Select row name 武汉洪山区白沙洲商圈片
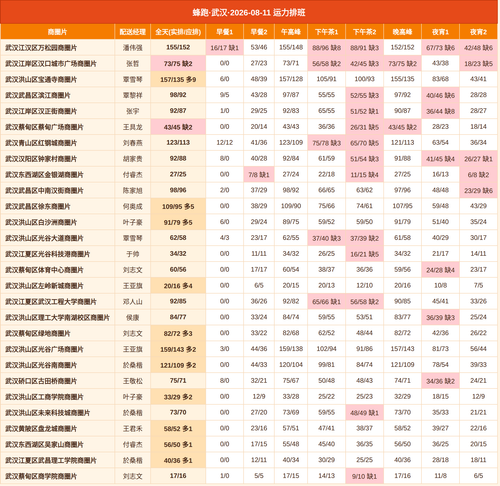The width and height of the screenshot is (500, 486). [41, 222]
